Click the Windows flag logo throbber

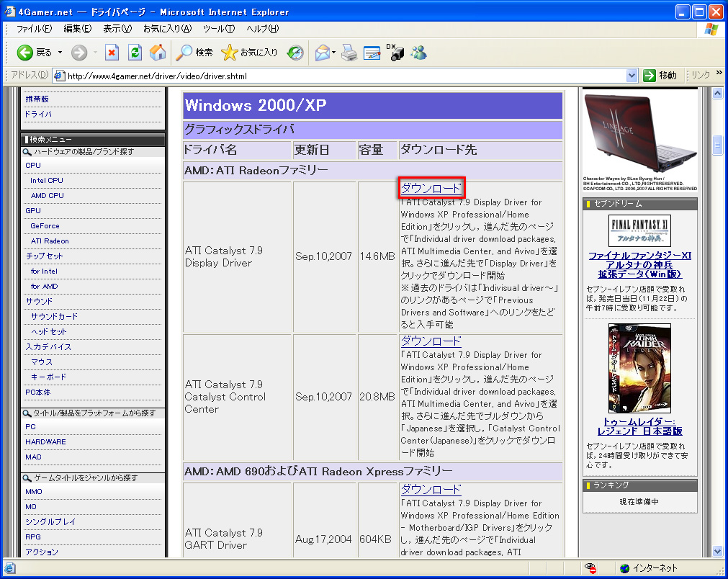tap(711, 29)
